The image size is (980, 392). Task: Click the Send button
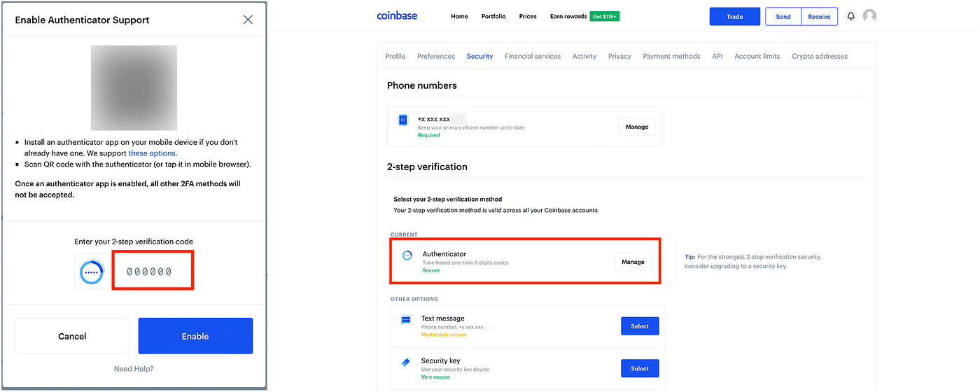783,17
